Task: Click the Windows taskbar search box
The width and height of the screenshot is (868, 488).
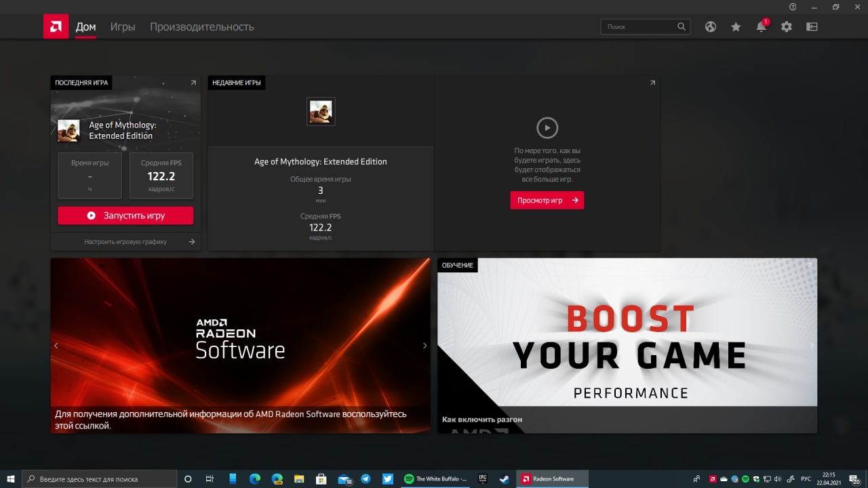Action: tap(100, 479)
